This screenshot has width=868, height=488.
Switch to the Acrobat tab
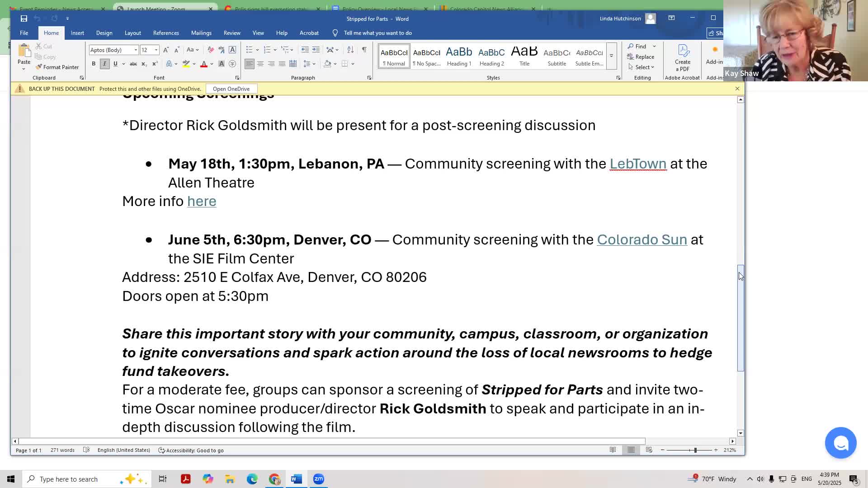[x=309, y=33]
